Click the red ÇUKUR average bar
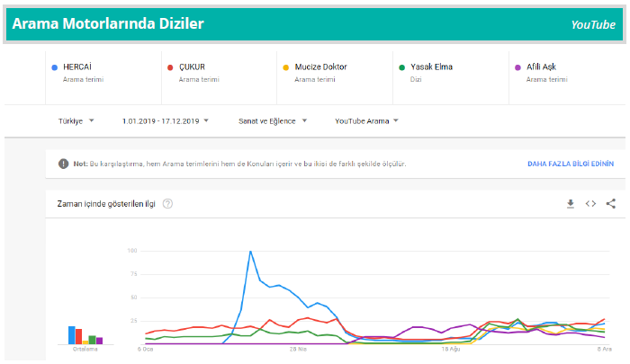The image size is (630, 364). pyautogui.click(x=79, y=337)
